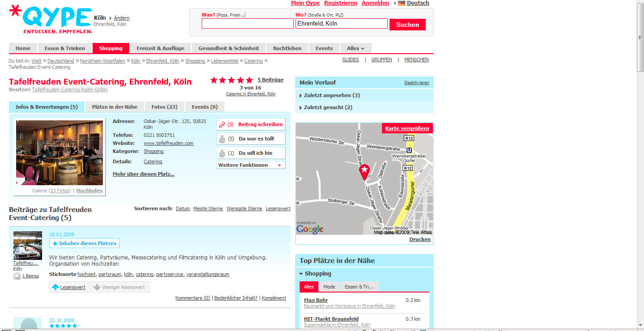Click the Hochladen photo link

pyautogui.click(x=89, y=191)
